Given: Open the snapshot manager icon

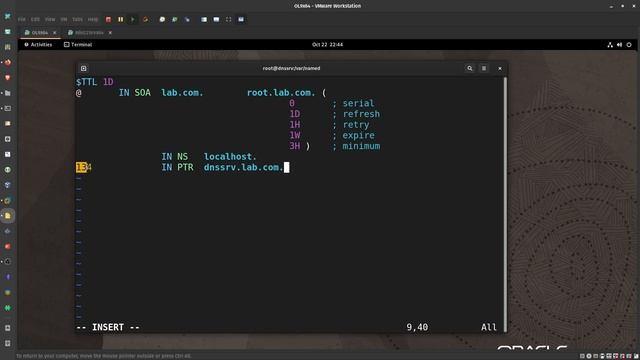Looking at the screenshot, I should point(187,19).
